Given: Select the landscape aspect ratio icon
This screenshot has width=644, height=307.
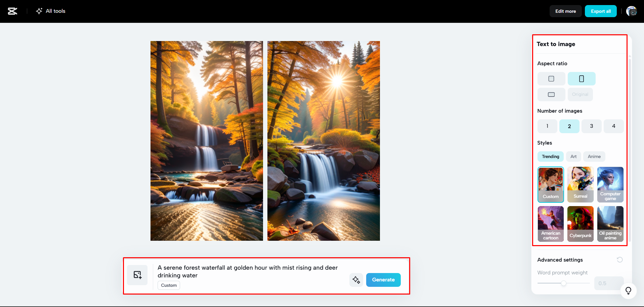Looking at the screenshot, I should coord(551,94).
